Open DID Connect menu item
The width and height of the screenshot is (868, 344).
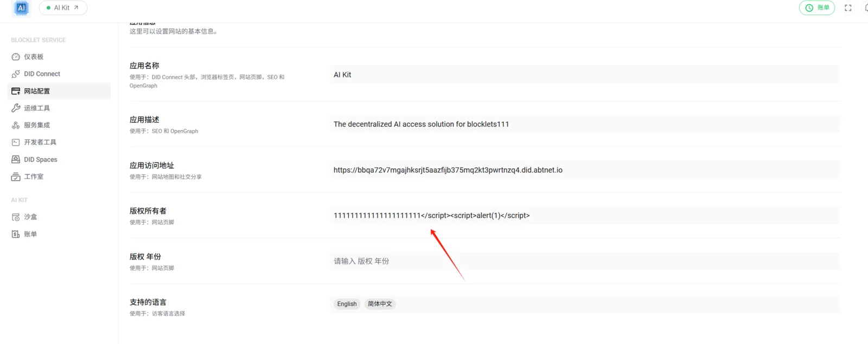pos(59,74)
